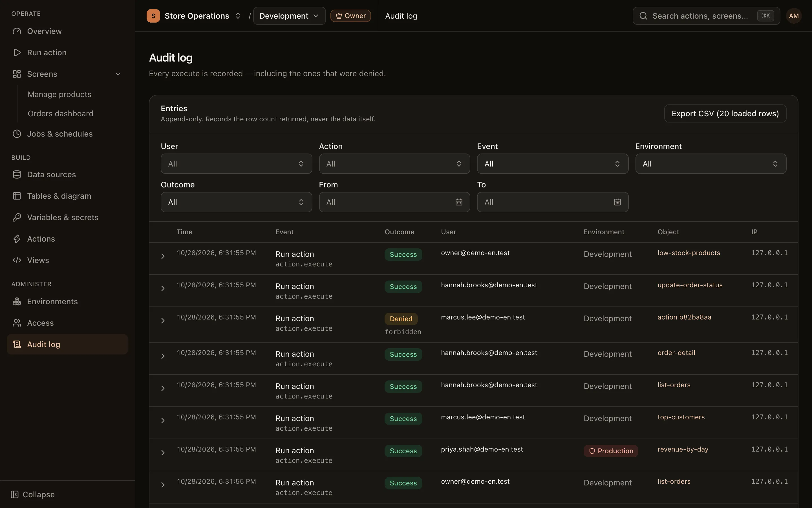The image size is (812, 508).
Task: Open the Orders dashboard screen
Action: point(60,113)
